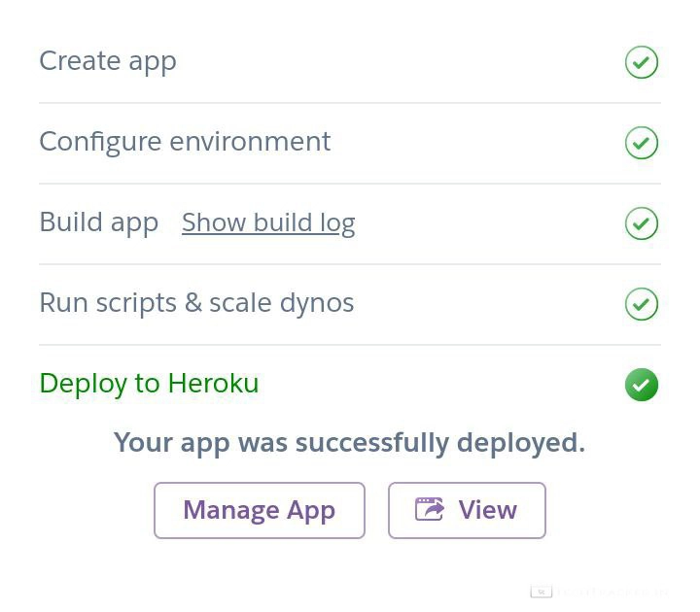
Task: Click the checkmark next to Configure environment
Action: click(x=642, y=143)
